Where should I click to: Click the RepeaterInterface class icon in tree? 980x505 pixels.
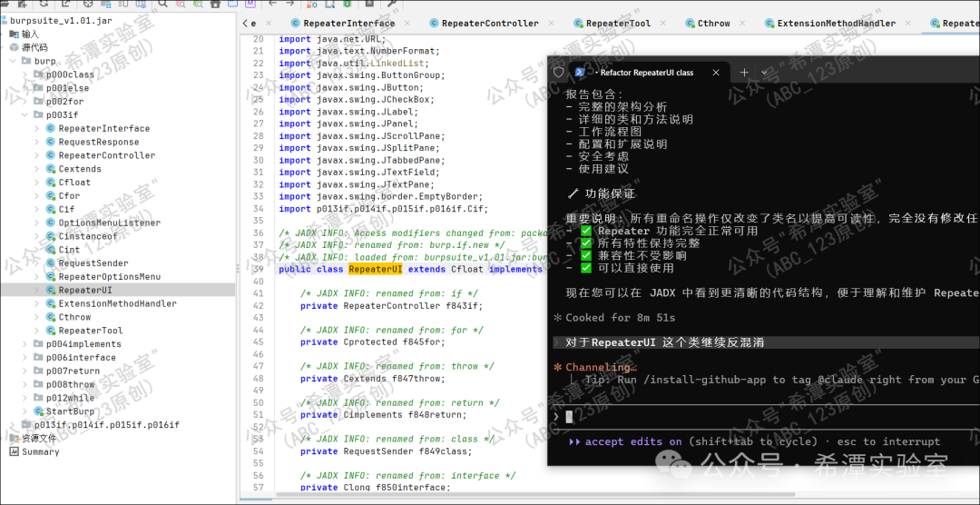51,128
